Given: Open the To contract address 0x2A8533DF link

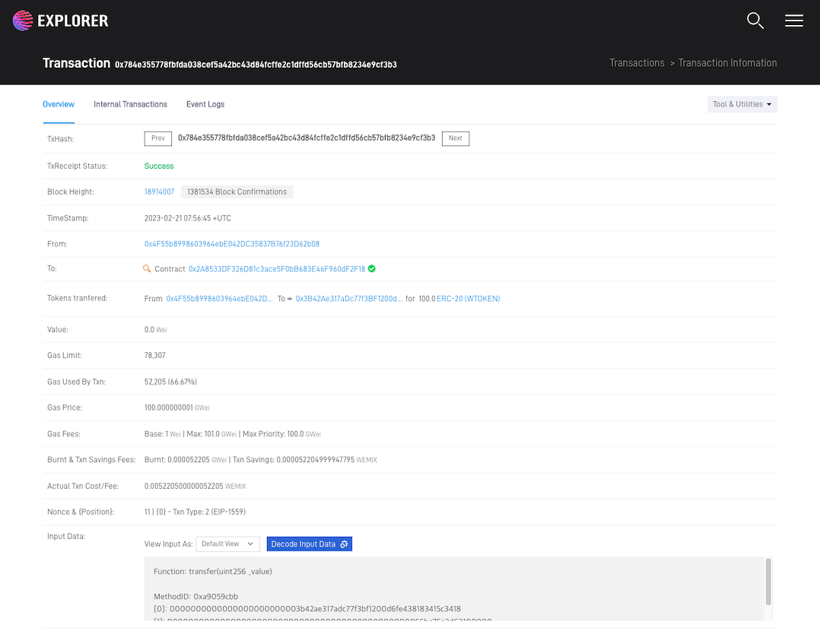Looking at the screenshot, I should pyautogui.click(x=277, y=269).
